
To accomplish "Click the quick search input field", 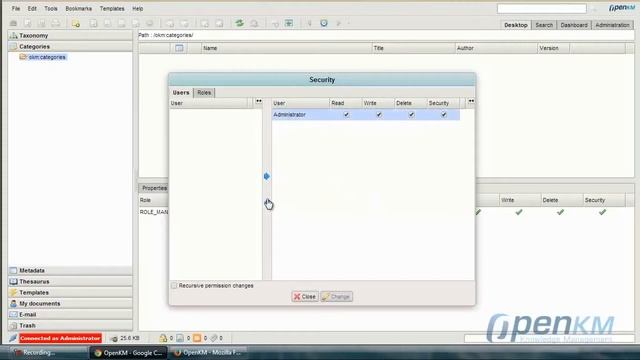I will (x=542, y=8).
